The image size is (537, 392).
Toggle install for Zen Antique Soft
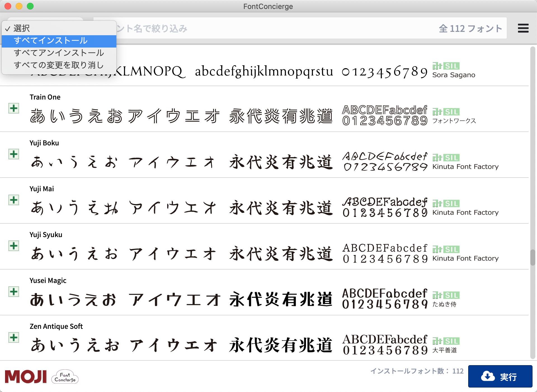click(x=13, y=337)
